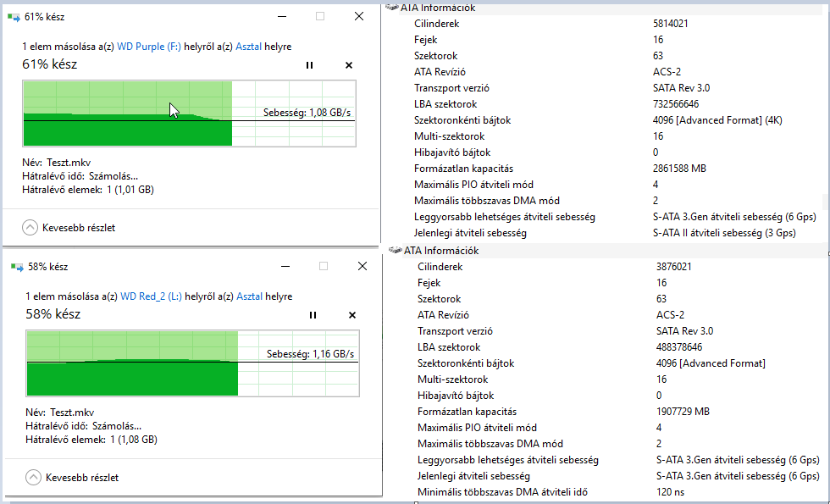Screen dimensions: 830x504
Task: Click the copy icon in the 61% kész title bar
Action: [x=14, y=17]
